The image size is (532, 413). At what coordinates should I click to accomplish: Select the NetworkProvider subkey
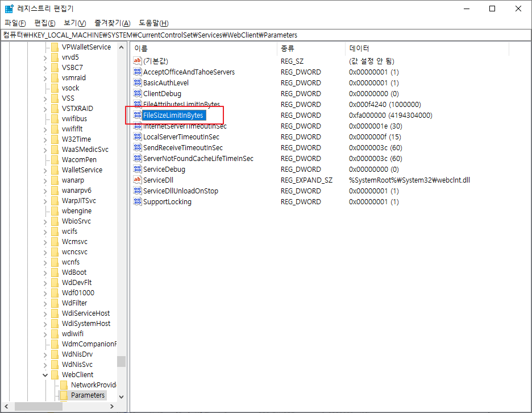click(x=93, y=385)
